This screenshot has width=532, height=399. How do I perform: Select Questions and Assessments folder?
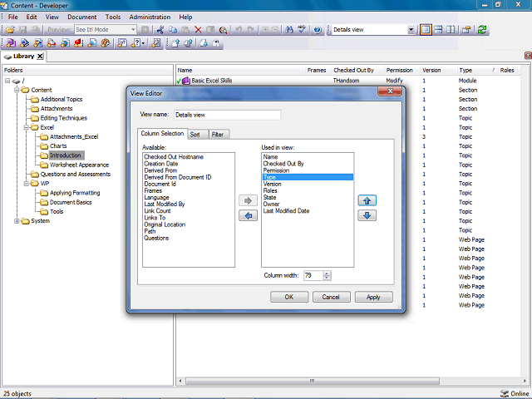(76, 174)
